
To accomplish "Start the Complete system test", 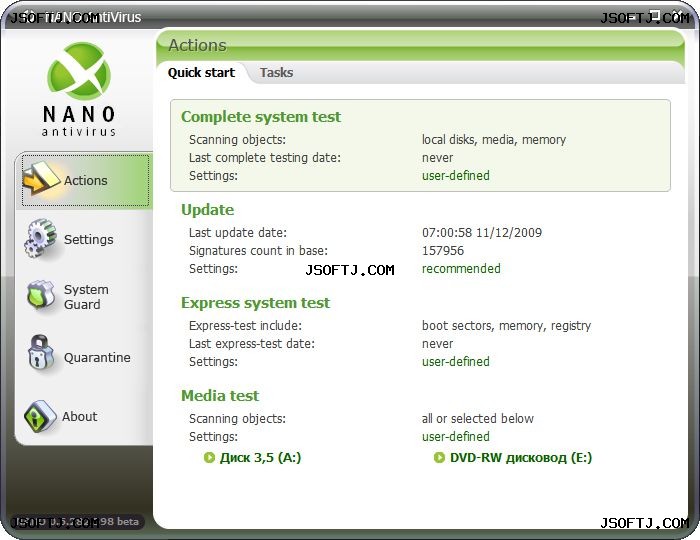I will point(261,116).
